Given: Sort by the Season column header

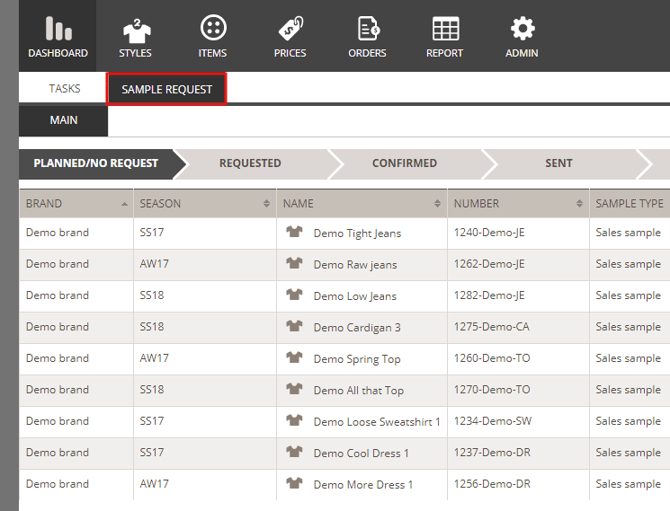Looking at the screenshot, I should tap(204, 204).
